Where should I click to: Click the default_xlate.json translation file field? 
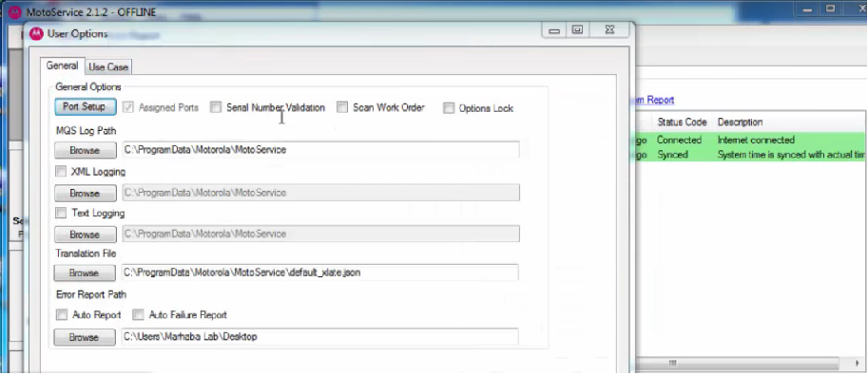click(x=320, y=273)
